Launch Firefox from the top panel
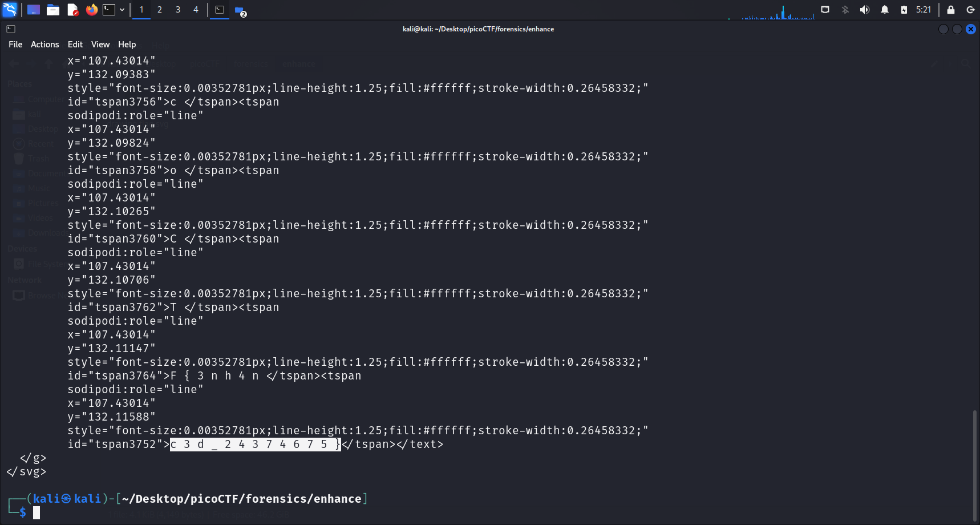Viewport: 980px width, 525px height. pos(91,10)
